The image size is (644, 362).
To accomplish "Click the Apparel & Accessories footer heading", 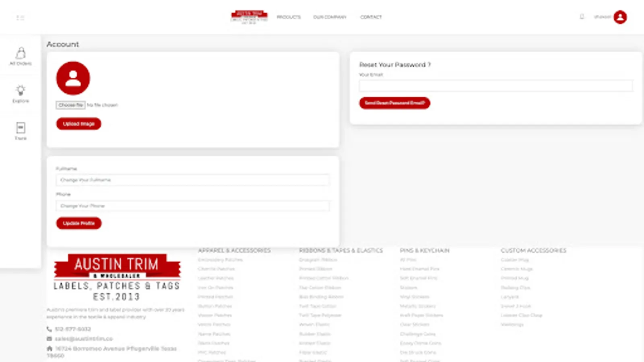I will pyautogui.click(x=234, y=250).
